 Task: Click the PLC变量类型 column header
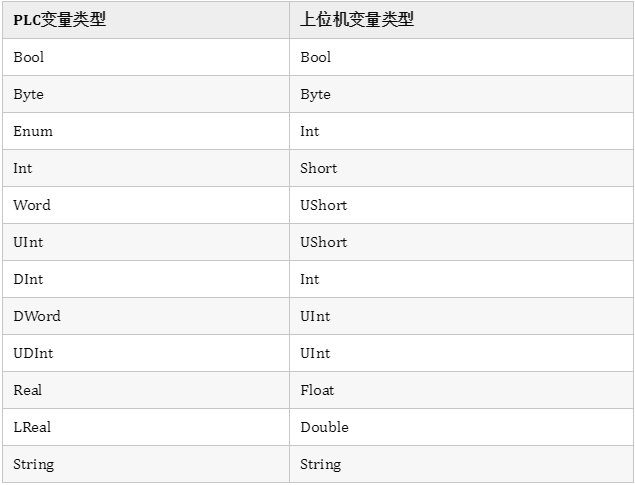point(146,20)
